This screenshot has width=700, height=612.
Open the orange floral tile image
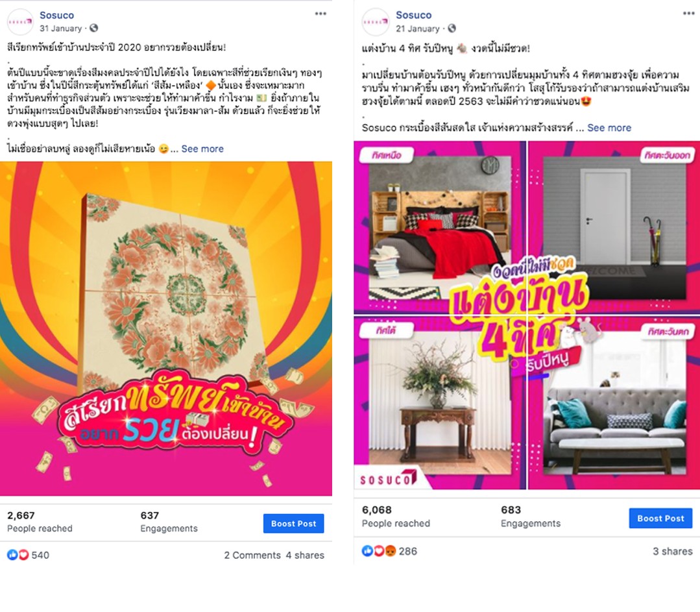(x=166, y=328)
